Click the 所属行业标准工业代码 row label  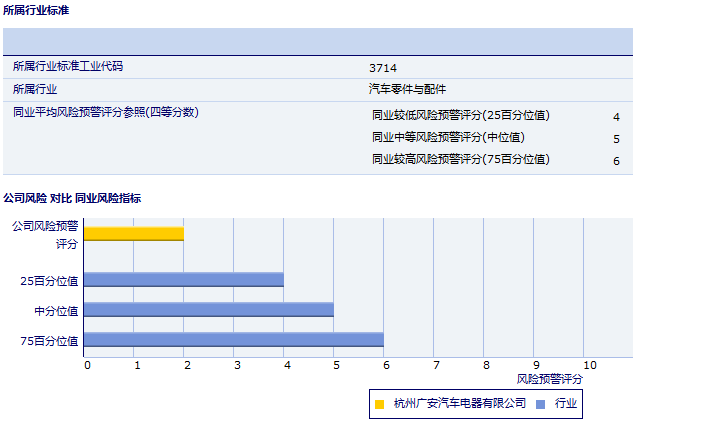tap(74, 66)
